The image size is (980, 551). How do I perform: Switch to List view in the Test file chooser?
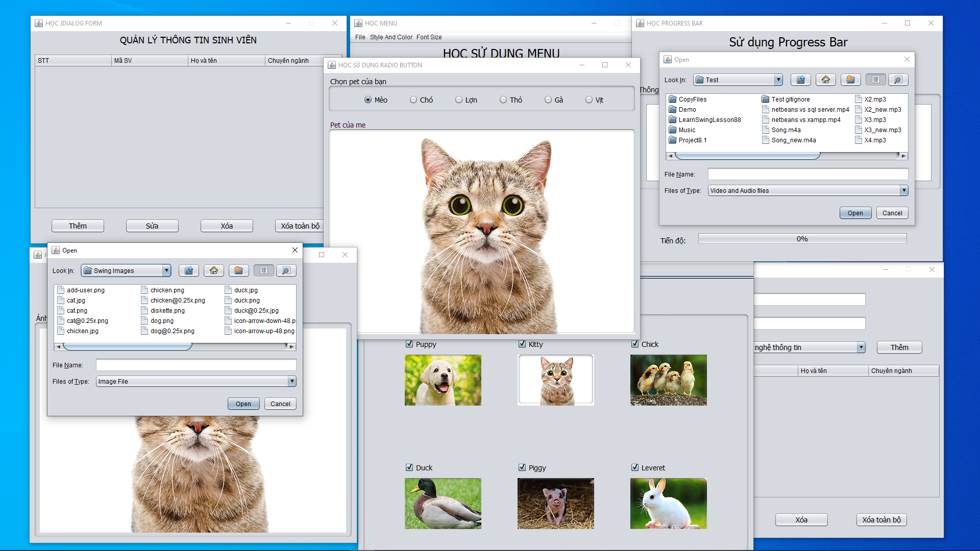876,80
